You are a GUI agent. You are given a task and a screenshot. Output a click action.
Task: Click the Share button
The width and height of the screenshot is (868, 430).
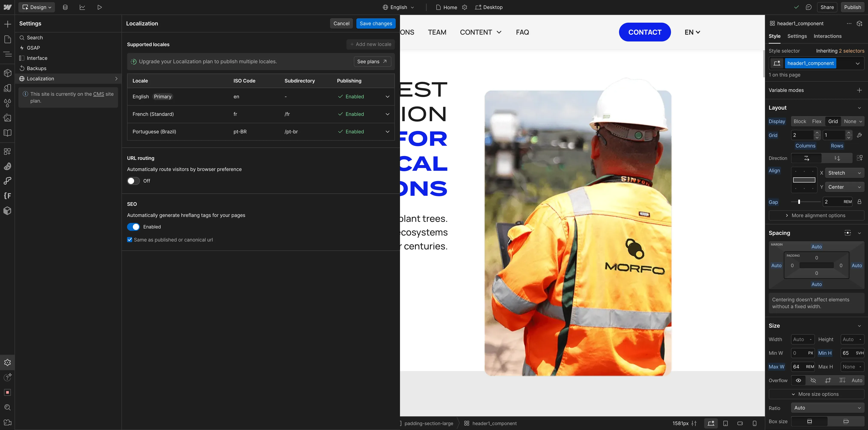pos(827,7)
